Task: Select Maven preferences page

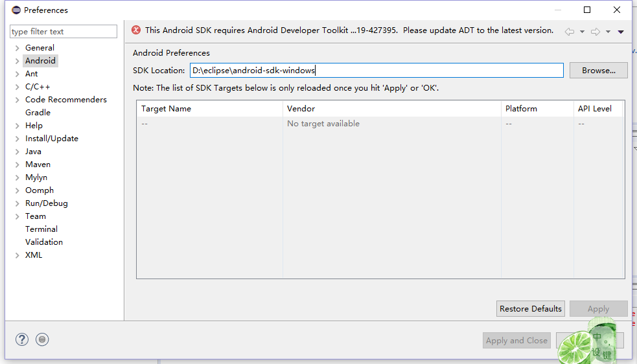Action: point(38,165)
